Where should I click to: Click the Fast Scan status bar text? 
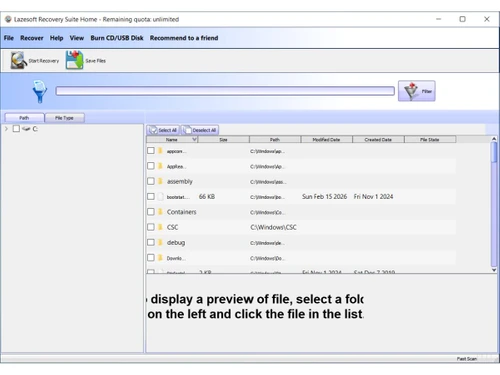click(x=467, y=359)
